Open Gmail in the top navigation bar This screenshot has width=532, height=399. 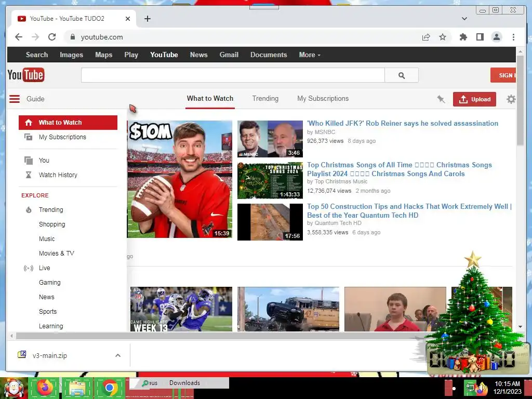(229, 55)
